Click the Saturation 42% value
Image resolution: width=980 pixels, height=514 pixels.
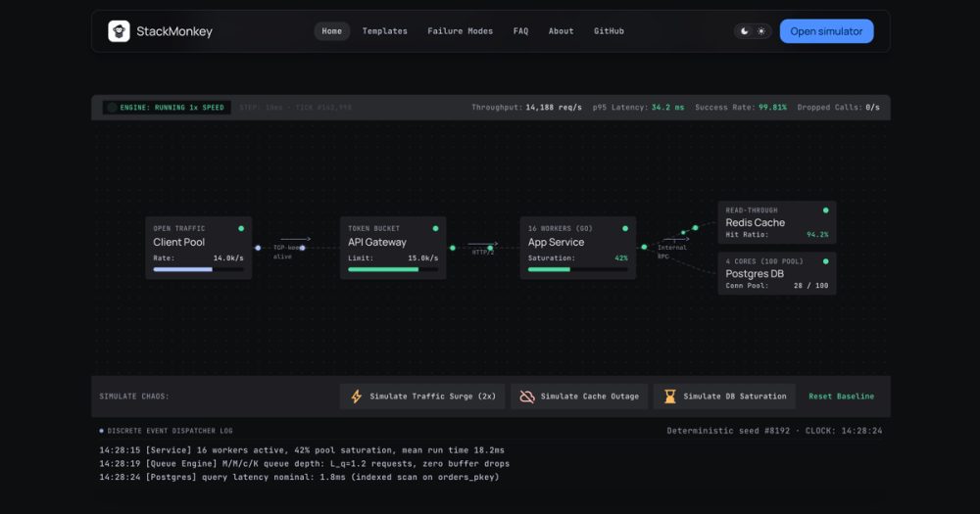pos(621,257)
